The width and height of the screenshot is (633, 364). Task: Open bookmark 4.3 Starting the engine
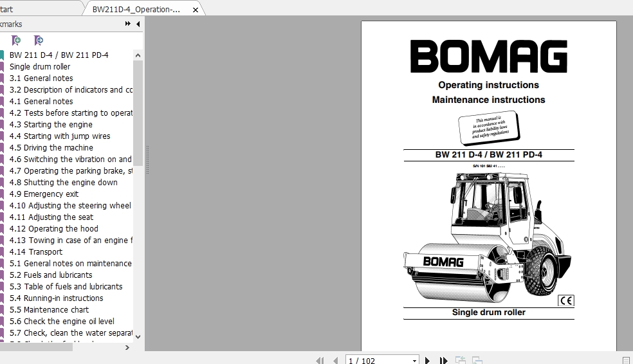51,125
